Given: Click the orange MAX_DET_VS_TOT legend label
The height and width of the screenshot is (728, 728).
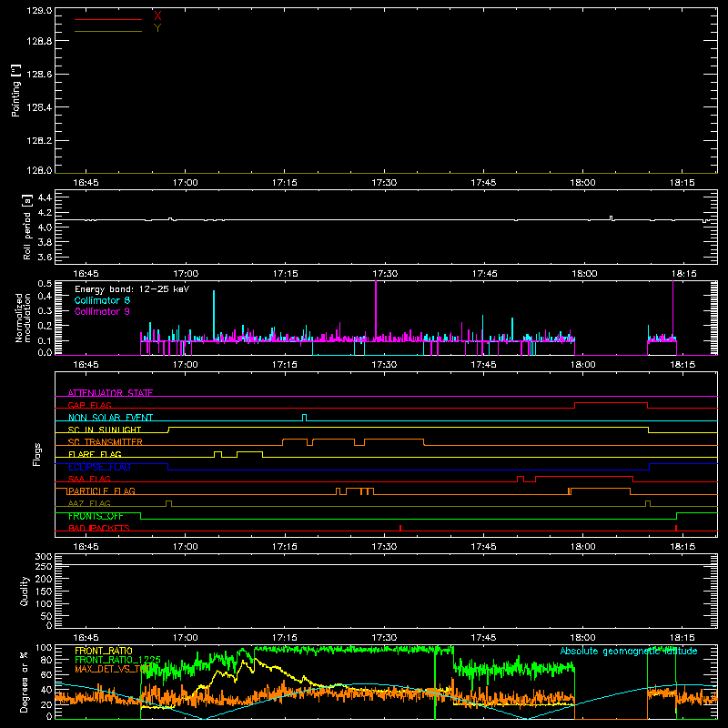Looking at the screenshot, I should [x=113, y=669].
